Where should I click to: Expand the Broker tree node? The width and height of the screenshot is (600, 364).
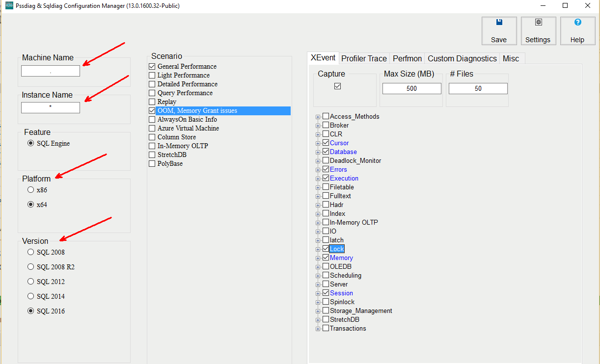(318, 126)
